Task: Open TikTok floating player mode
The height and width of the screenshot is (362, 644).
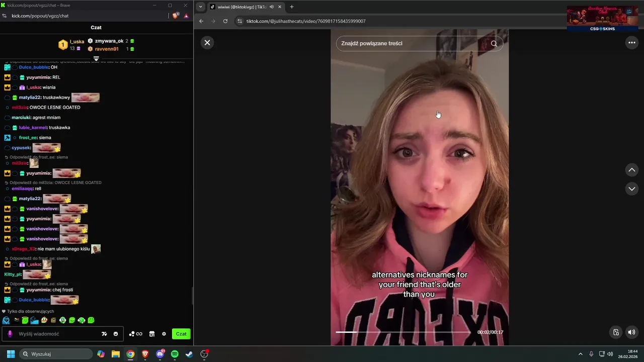Action: click(x=616, y=332)
